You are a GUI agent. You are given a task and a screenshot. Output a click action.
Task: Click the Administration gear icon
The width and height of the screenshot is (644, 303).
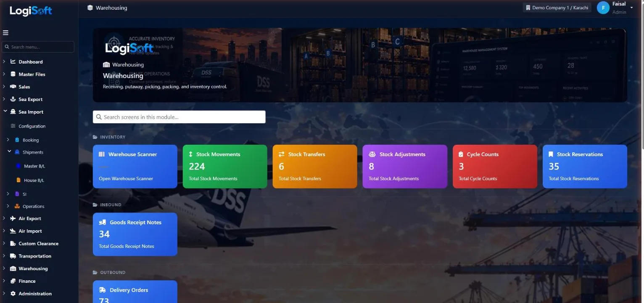tap(13, 293)
